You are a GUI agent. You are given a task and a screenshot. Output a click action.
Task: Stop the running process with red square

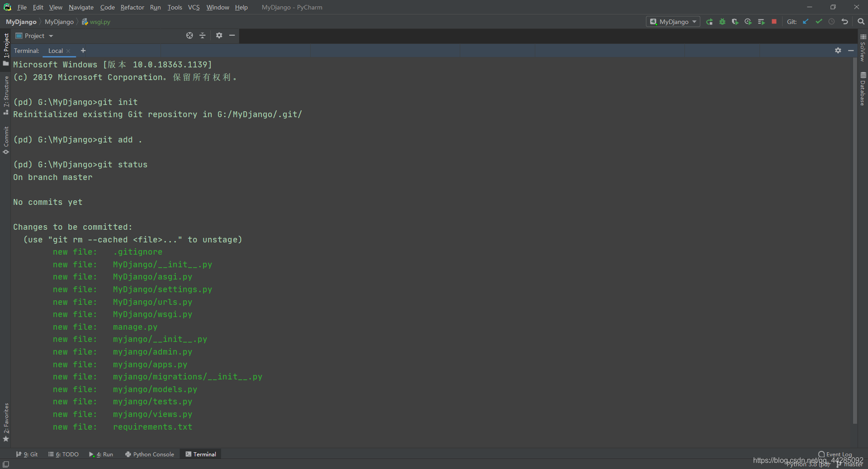774,22
